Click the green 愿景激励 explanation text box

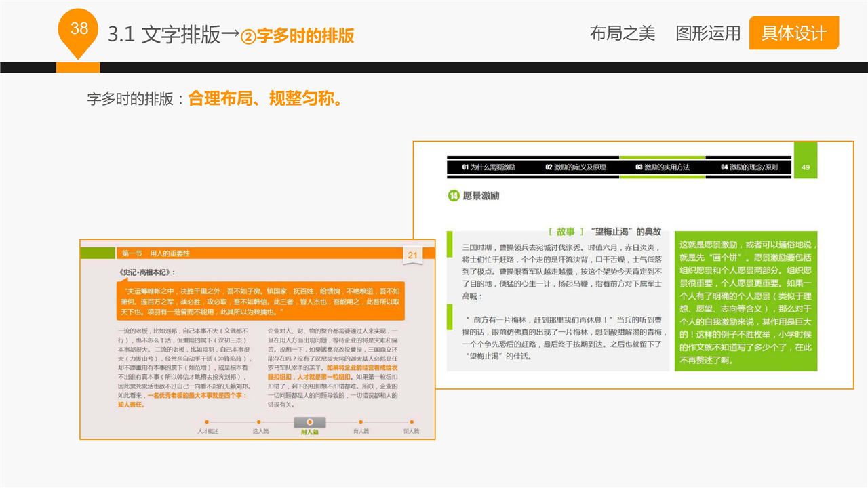point(746,301)
